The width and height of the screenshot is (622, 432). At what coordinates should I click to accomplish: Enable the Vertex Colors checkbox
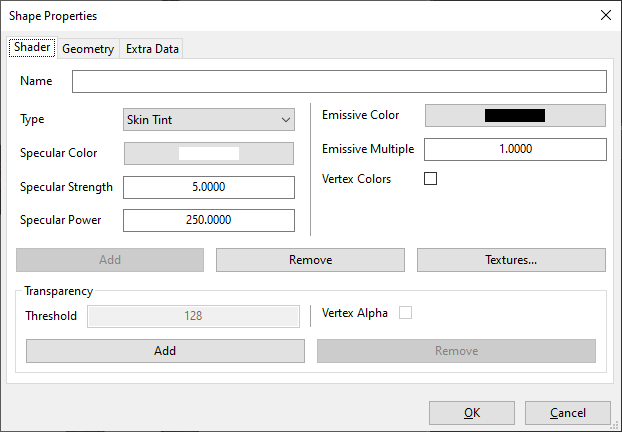[x=430, y=179]
